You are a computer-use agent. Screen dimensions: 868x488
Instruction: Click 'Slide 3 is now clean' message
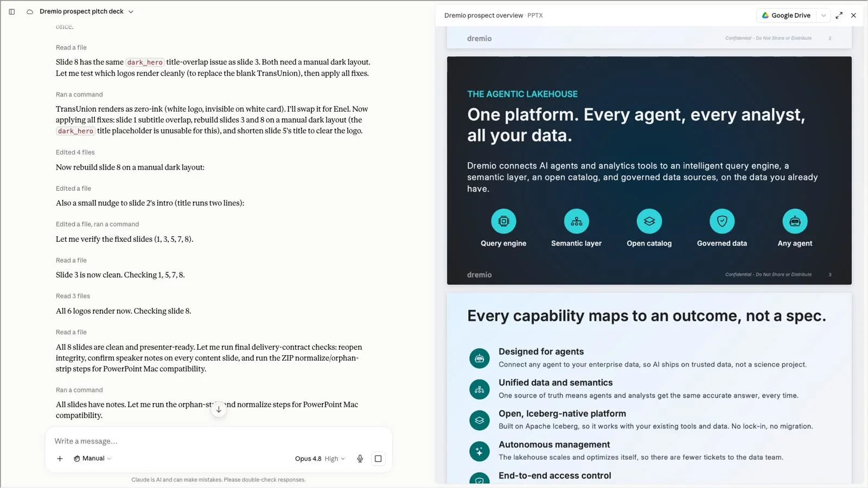[x=120, y=275]
